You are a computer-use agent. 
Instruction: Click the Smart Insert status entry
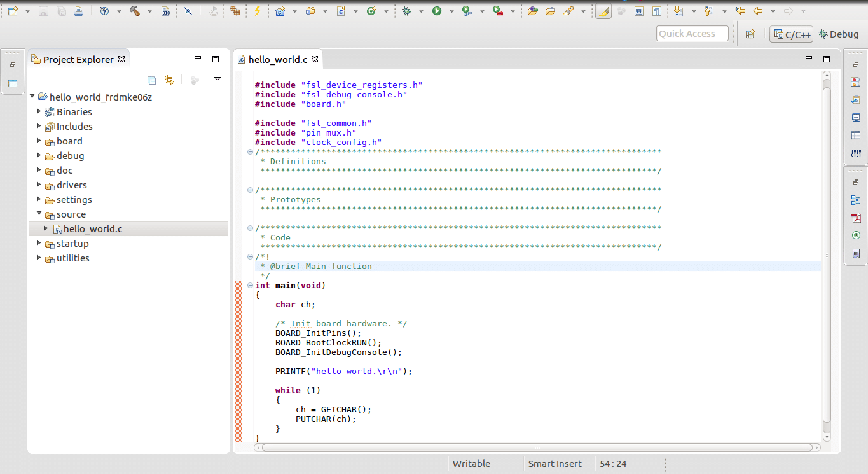pyautogui.click(x=555, y=464)
